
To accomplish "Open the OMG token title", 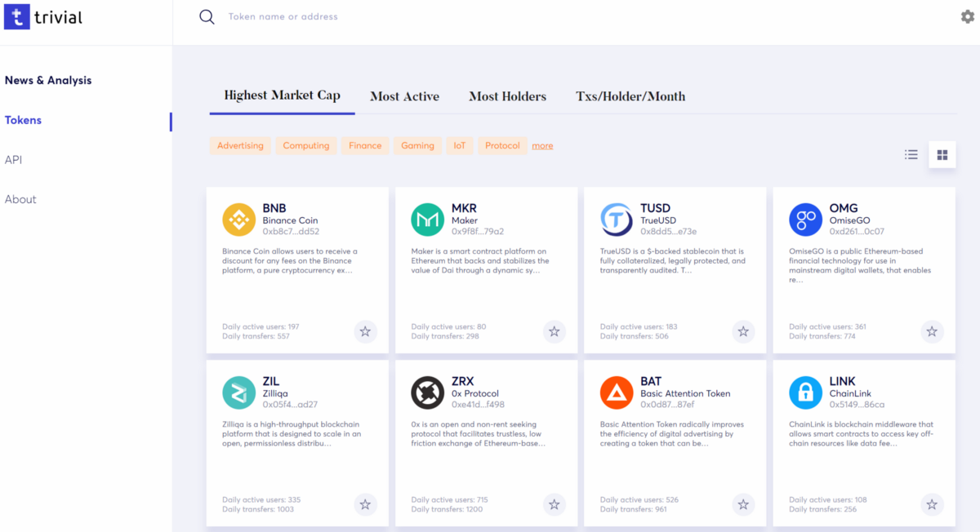I will point(844,208).
